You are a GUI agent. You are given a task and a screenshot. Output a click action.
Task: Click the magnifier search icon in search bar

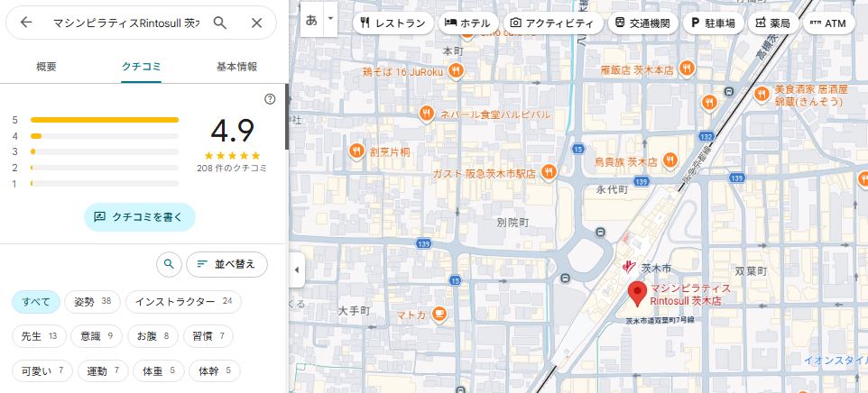(x=220, y=23)
